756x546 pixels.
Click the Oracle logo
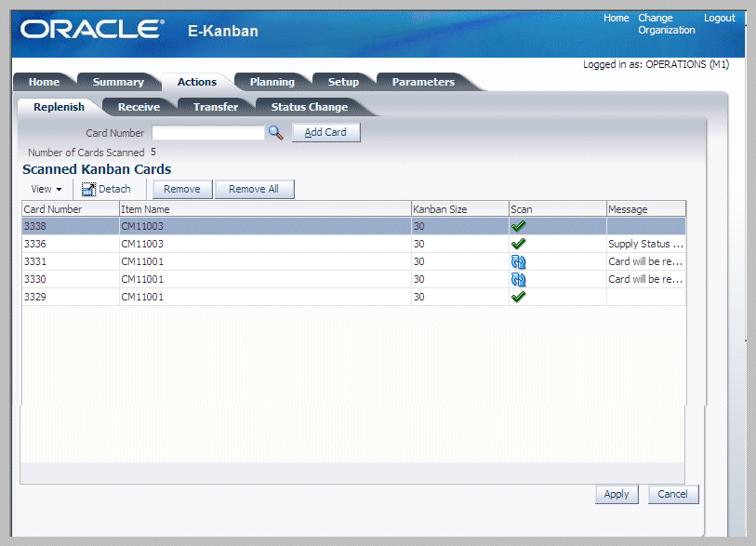click(92, 29)
